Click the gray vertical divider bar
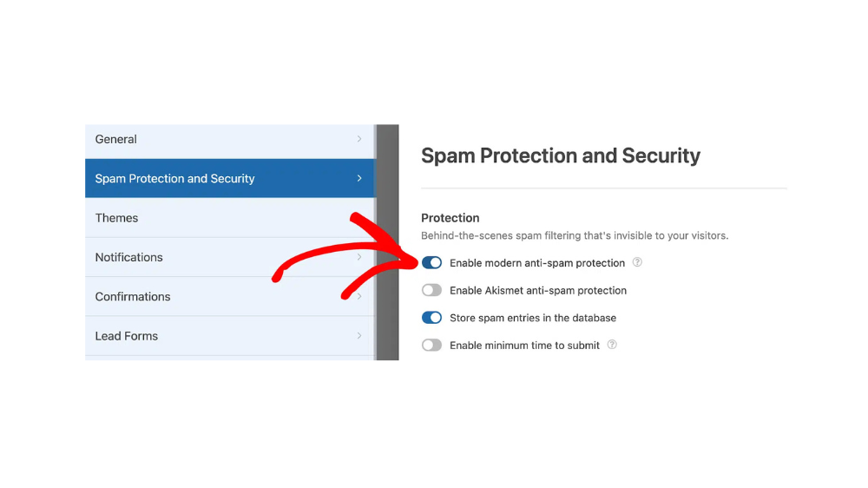This screenshot has width=868, height=488. pyautogui.click(x=387, y=242)
